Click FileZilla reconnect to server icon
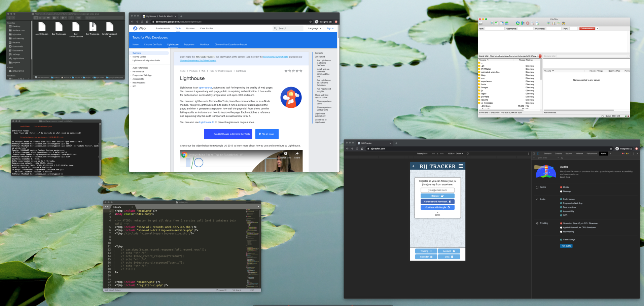The image size is (644, 306). point(538,23)
